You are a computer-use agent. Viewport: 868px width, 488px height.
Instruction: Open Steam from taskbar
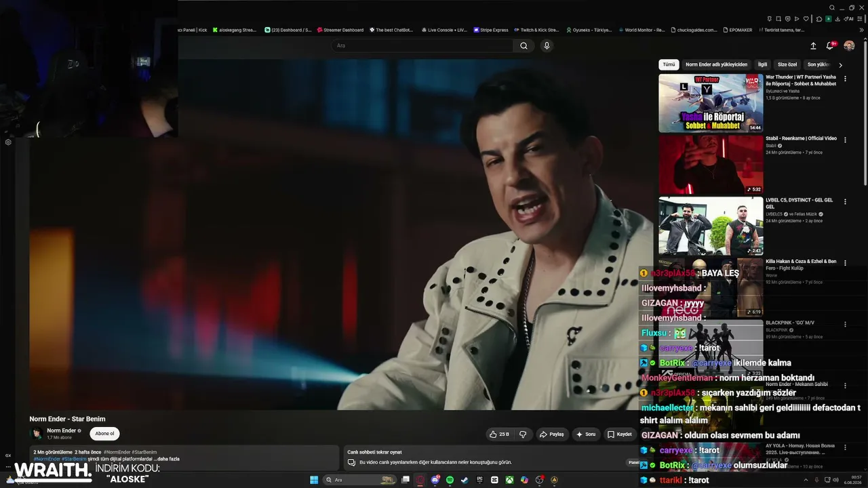(x=465, y=480)
